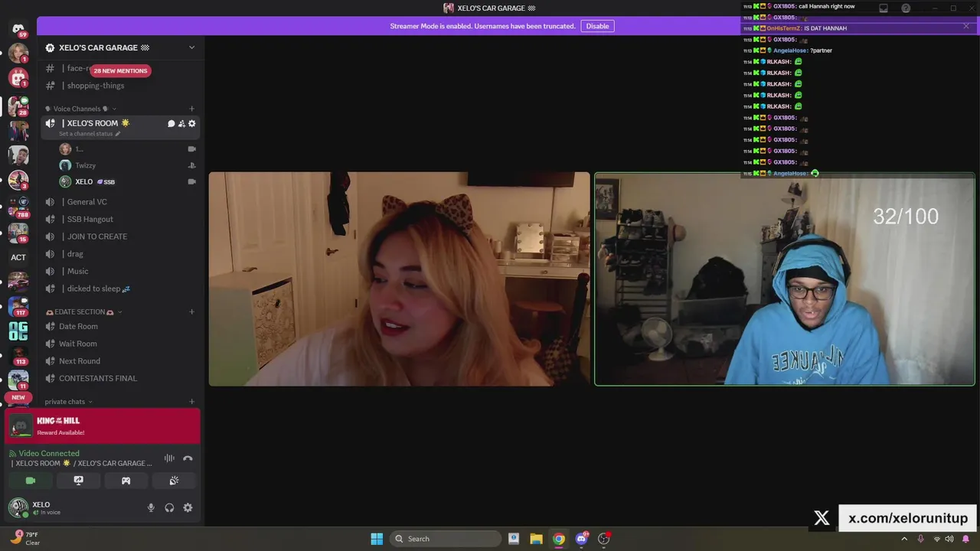The height and width of the screenshot is (551, 980).
Task: Create channel in Voice Channels category
Action: pos(191,109)
